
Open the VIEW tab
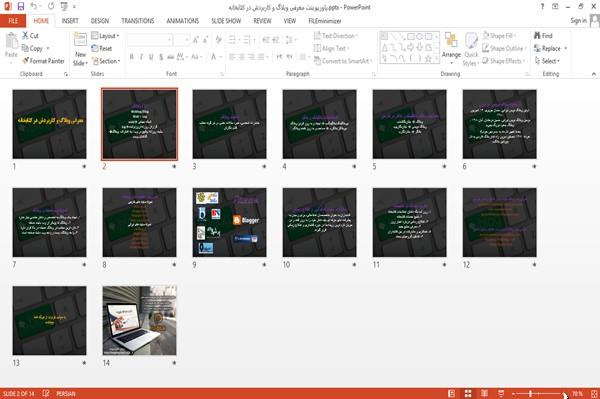290,21
